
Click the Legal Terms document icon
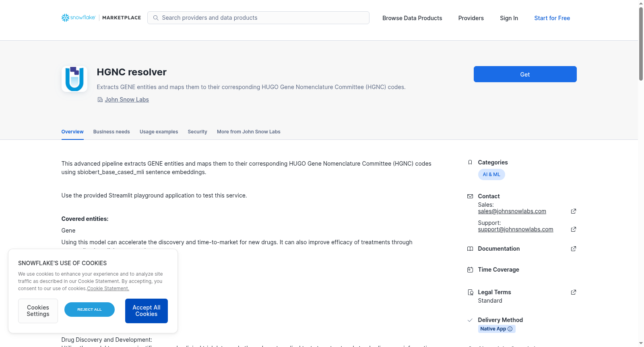[x=470, y=292]
